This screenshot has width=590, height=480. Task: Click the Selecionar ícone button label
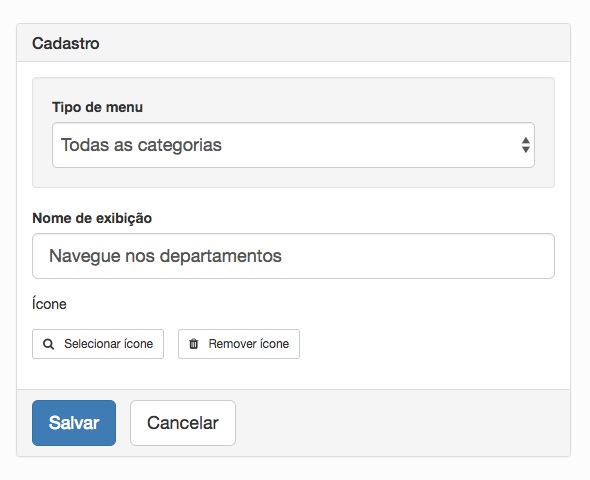pyautogui.click(x=108, y=344)
